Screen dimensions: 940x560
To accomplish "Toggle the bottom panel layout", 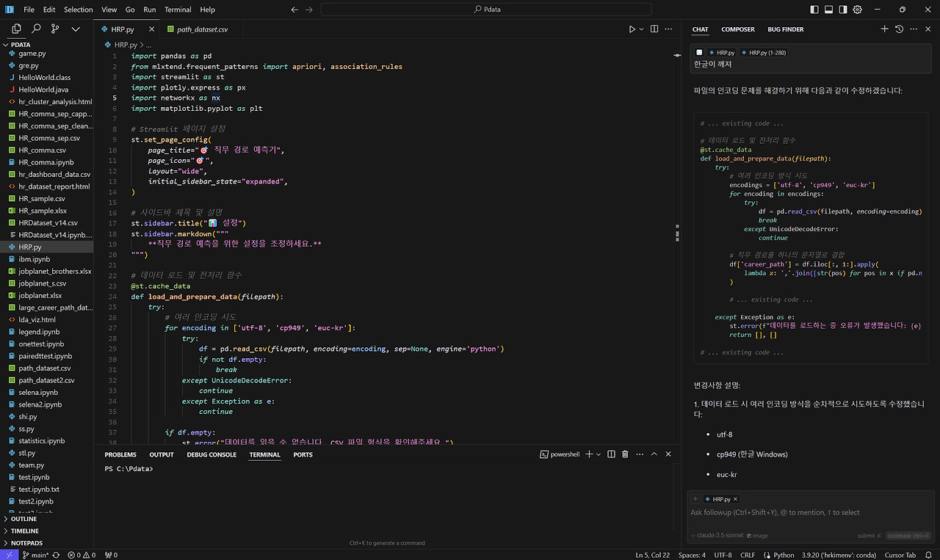I will click(829, 10).
